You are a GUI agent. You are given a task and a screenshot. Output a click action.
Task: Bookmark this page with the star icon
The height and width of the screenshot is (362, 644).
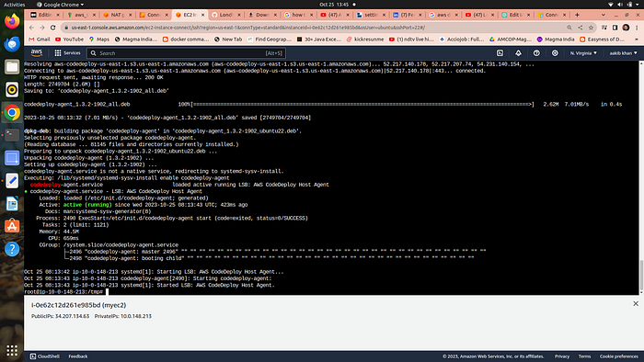click(x=591, y=28)
